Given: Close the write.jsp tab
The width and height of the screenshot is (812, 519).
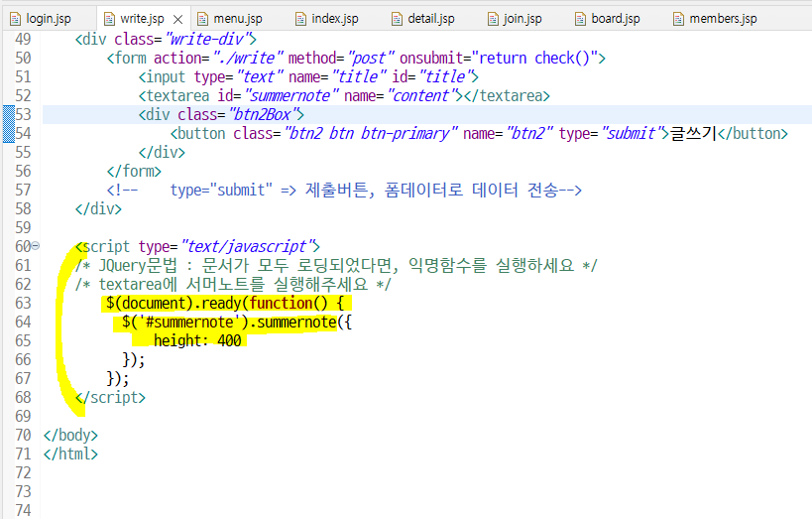Looking at the screenshot, I should click(177, 19).
